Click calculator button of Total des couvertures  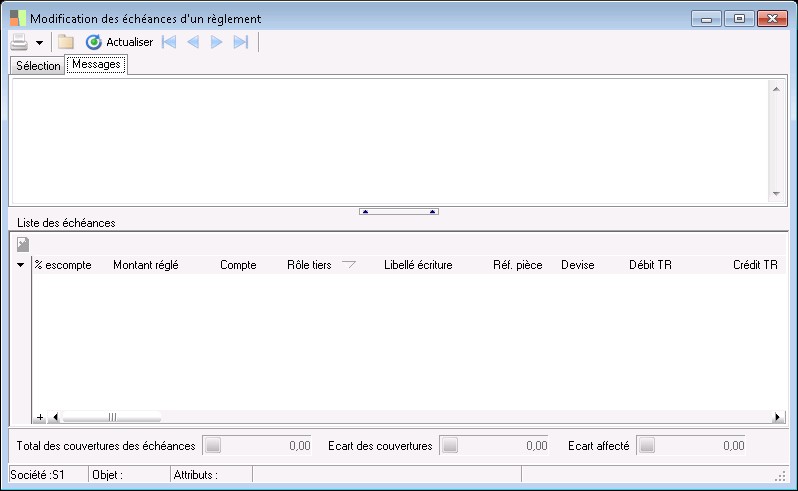(x=213, y=446)
